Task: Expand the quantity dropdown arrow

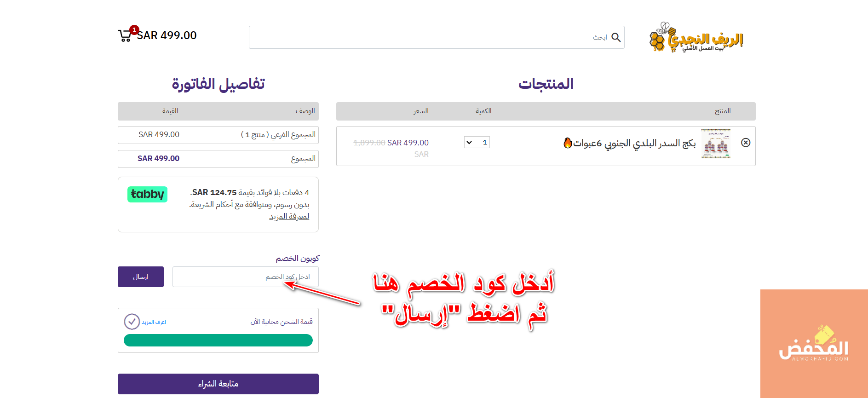Action: [469, 143]
